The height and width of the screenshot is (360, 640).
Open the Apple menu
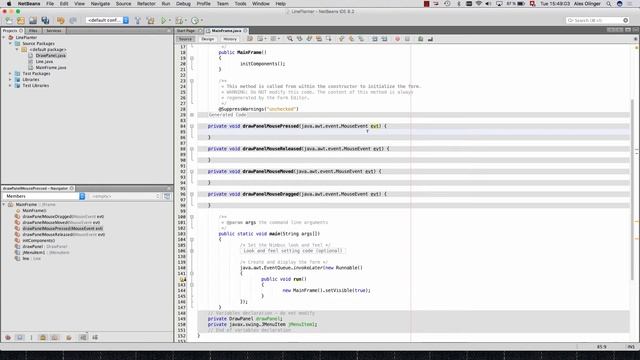[9, 4]
